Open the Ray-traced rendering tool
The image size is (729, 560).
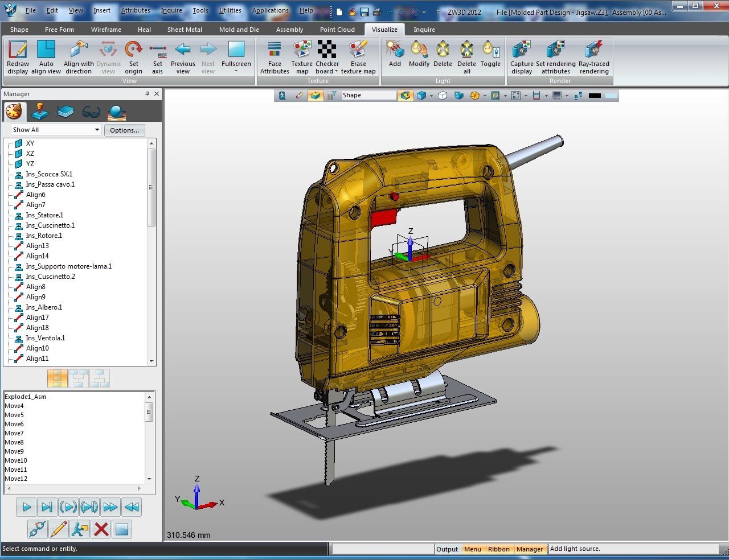pos(593,55)
